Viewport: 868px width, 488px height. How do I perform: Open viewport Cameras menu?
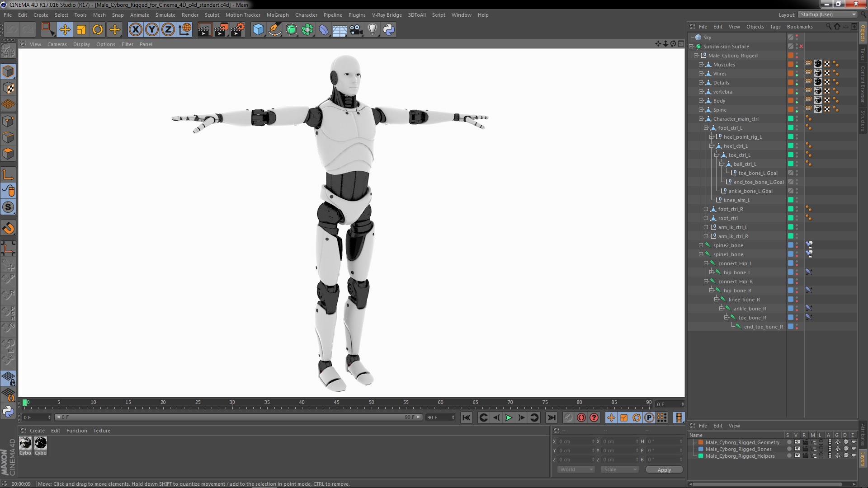(x=57, y=44)
